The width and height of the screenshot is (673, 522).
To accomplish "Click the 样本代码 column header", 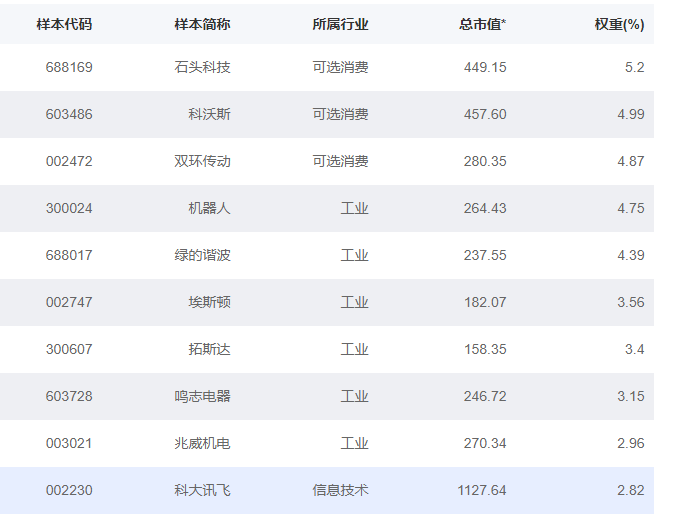I will pyautogui.click(x=64, y=24).
